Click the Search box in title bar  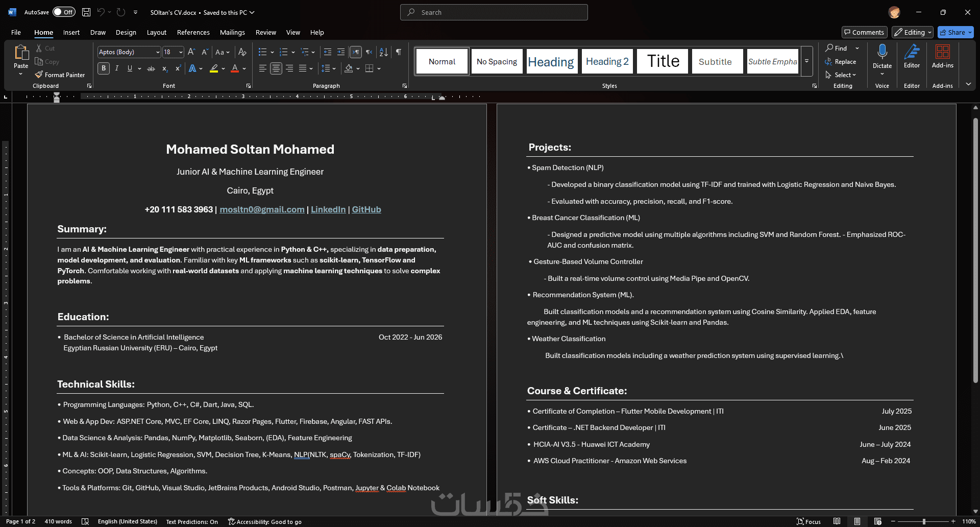pos(494,12)
